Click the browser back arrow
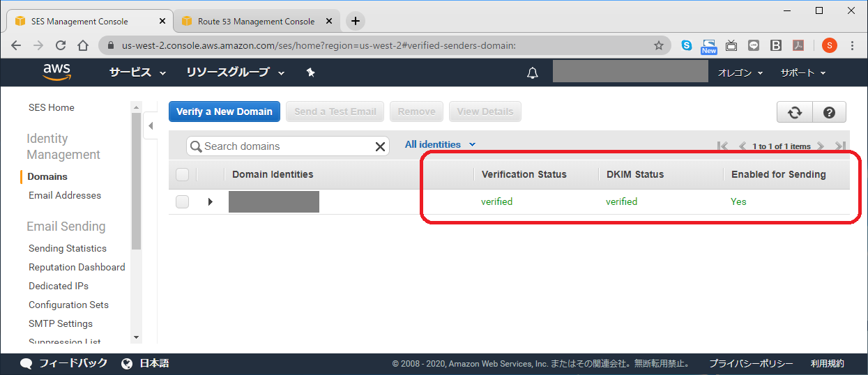 17,45
